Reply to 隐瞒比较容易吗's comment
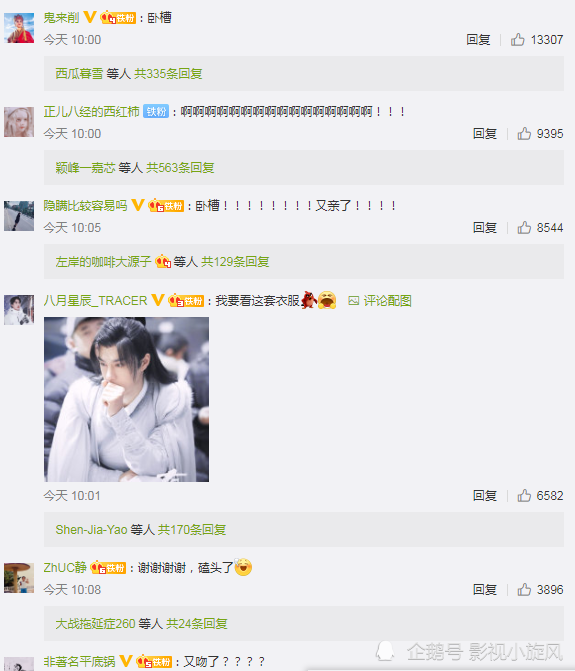 pos(485,227)
